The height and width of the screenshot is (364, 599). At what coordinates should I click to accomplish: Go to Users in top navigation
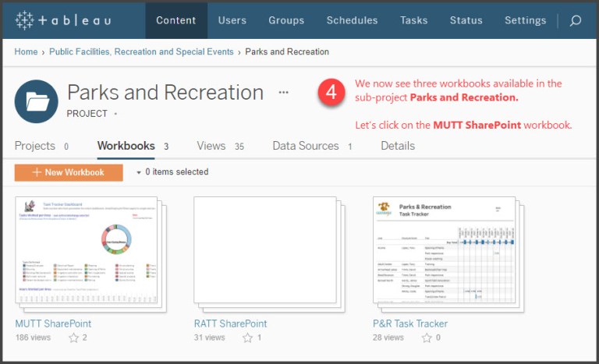[232, 20]
